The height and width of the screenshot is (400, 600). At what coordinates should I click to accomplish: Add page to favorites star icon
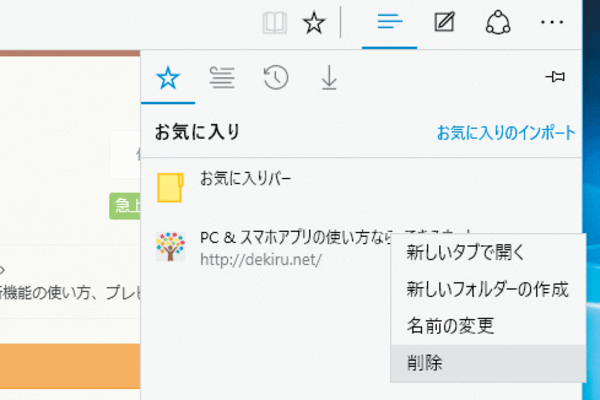point(314,23)
